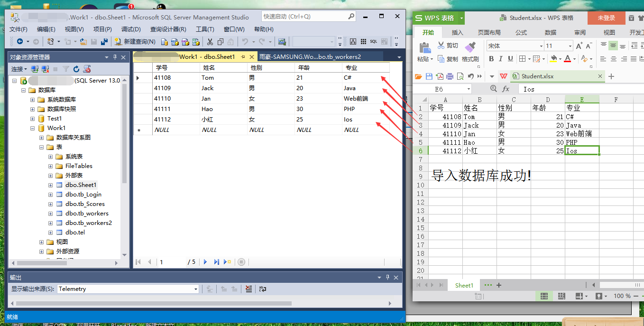Click Copy (复制) in WPS ribbon
The width and height of the screenshot is (644, 326).
tap(448, 59)
